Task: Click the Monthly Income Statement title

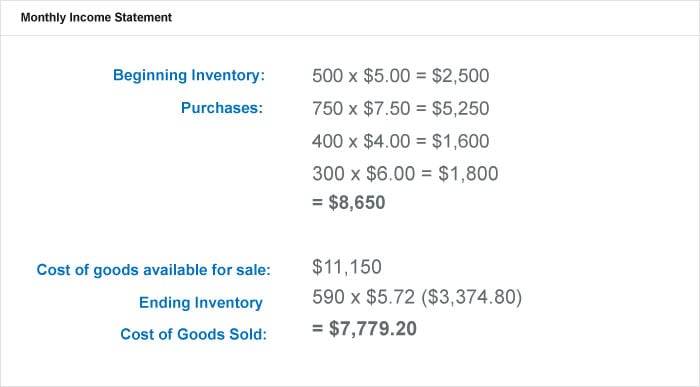Action: point(96,17)
